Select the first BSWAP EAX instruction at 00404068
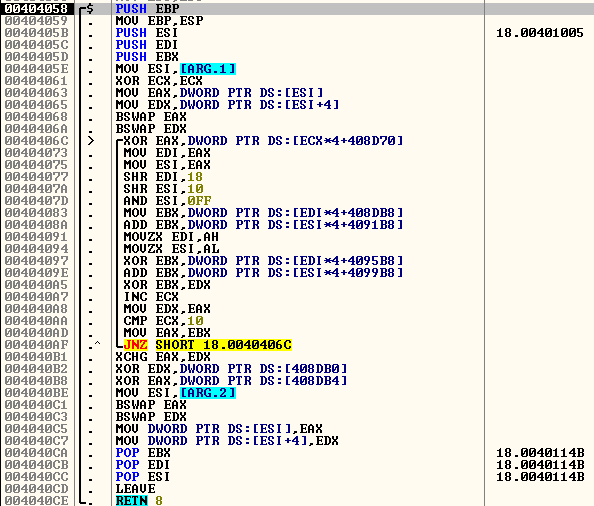The image size is (594, 506). point(151,117)
